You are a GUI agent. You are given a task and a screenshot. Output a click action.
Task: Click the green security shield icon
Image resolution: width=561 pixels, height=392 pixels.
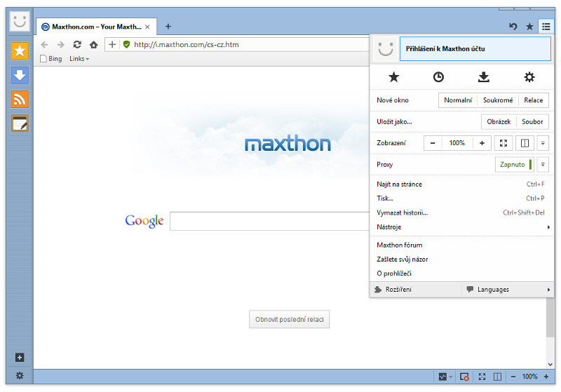(x=126, y=44)
